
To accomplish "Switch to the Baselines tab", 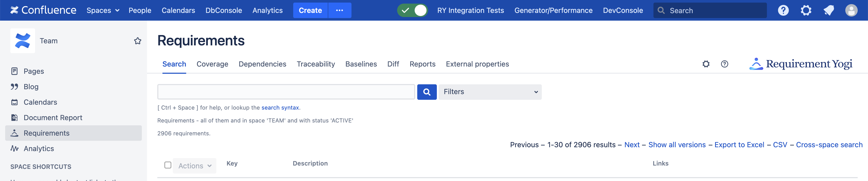I will click(361, 64).
